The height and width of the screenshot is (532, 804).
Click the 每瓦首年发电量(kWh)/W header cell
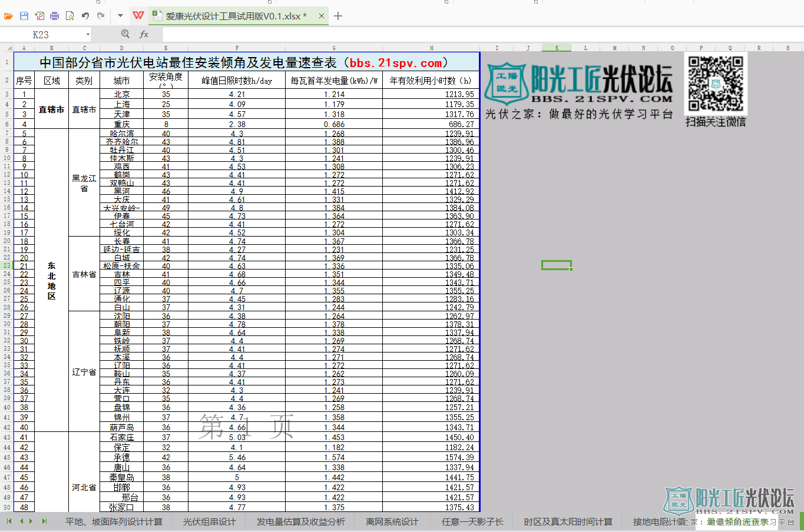(x=334, y=80)
